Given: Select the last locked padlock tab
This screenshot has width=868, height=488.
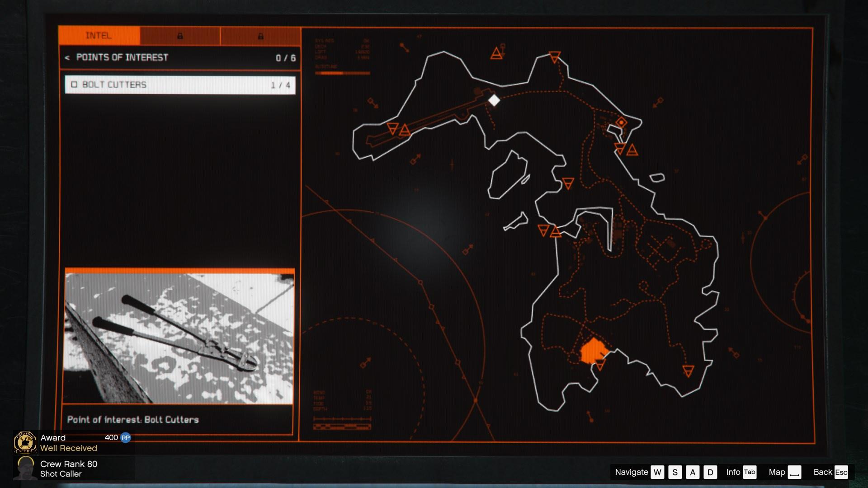Looking at the screenshot, I should tap(260, 36).
